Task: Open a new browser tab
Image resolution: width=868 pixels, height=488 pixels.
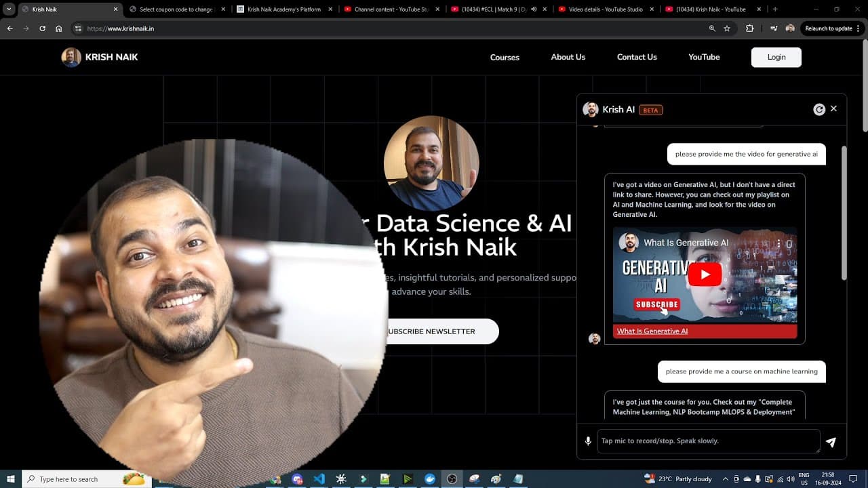Action: 775,9
